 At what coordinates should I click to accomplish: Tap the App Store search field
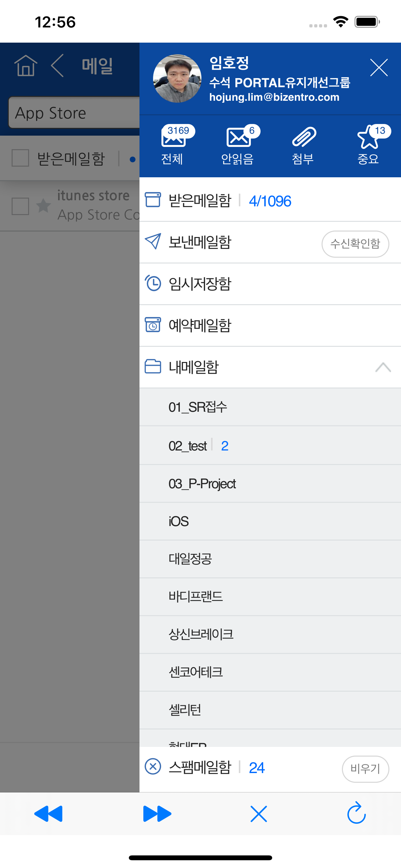74,113
